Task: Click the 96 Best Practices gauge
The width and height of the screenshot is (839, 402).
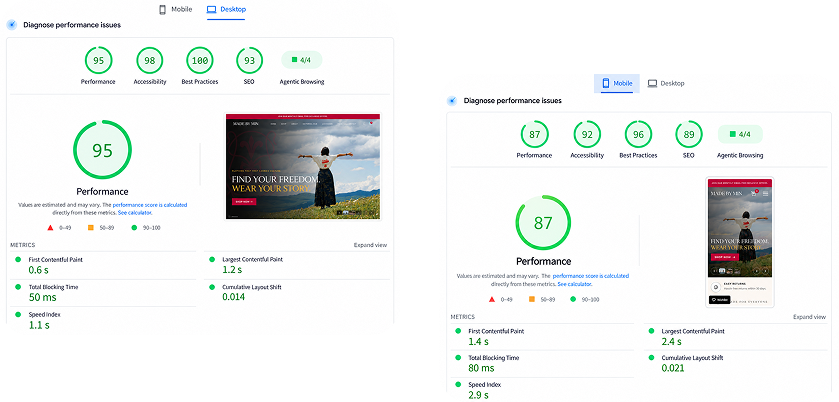Action: click(638, 134)
